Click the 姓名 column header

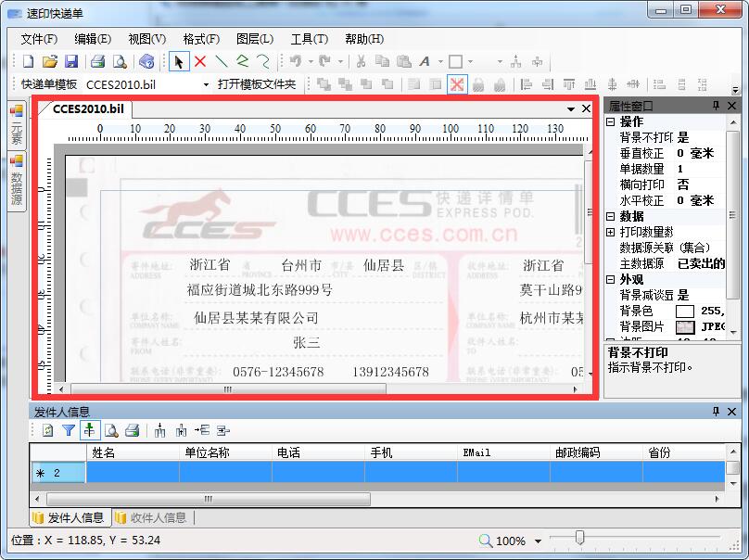point(104,452)
